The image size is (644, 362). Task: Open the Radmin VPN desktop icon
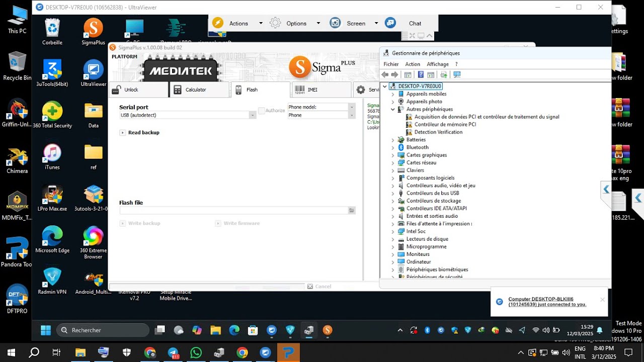[x=52, y=282]
